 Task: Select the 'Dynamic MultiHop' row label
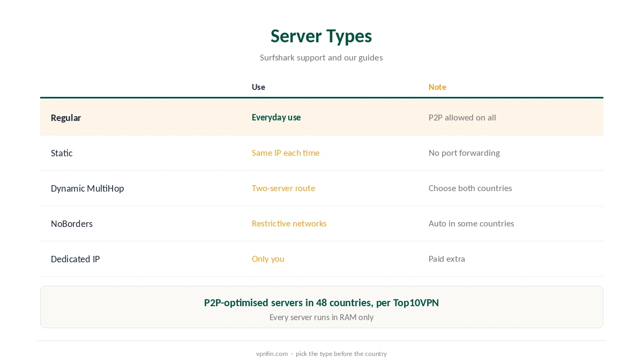(87, 188)
